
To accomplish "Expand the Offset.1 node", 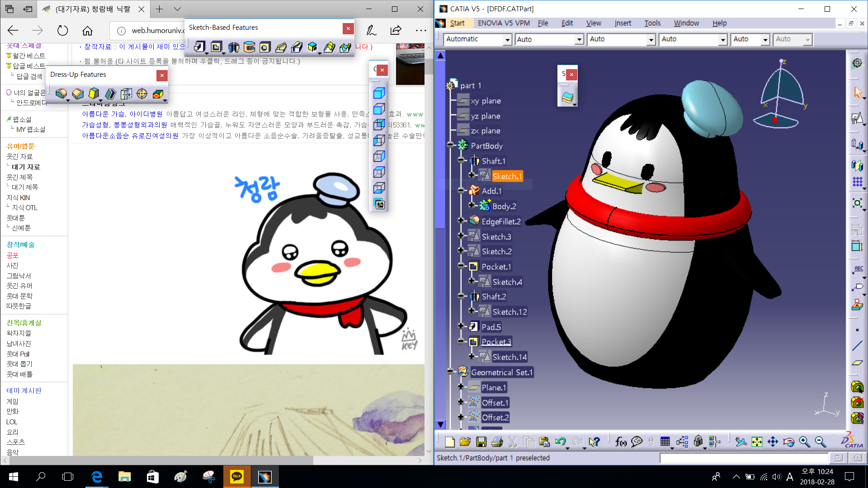I will click(461, 402).
